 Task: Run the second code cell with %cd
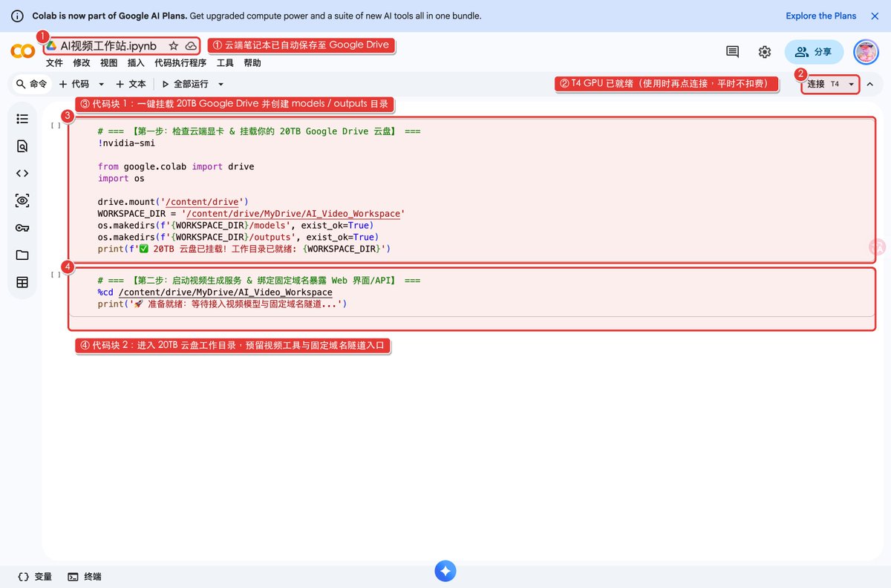point(55,275)
